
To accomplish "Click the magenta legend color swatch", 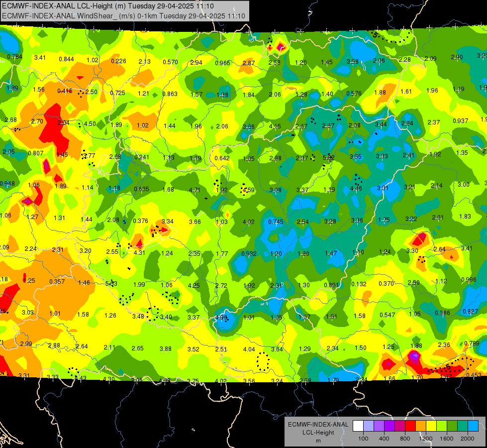I will (x=400, y=426).
